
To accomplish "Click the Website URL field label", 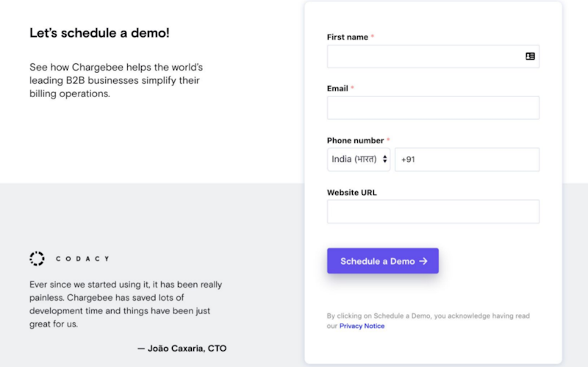I will 352,193.
